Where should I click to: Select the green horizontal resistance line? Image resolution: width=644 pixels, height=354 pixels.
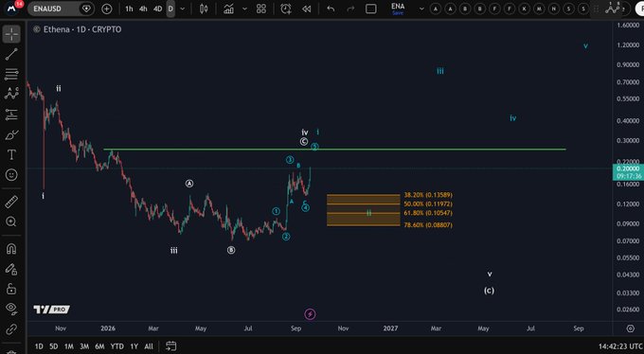[x=334, y=150]
